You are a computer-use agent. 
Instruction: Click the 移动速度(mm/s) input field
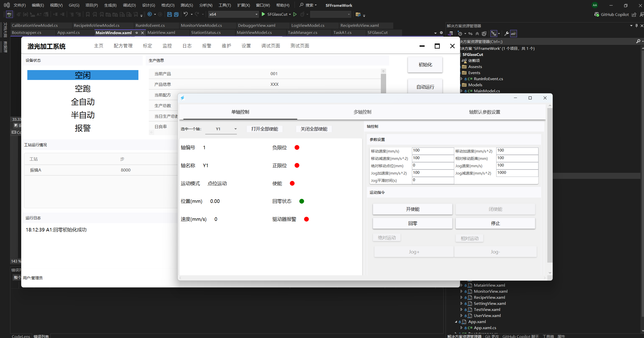tap(432, 151)
